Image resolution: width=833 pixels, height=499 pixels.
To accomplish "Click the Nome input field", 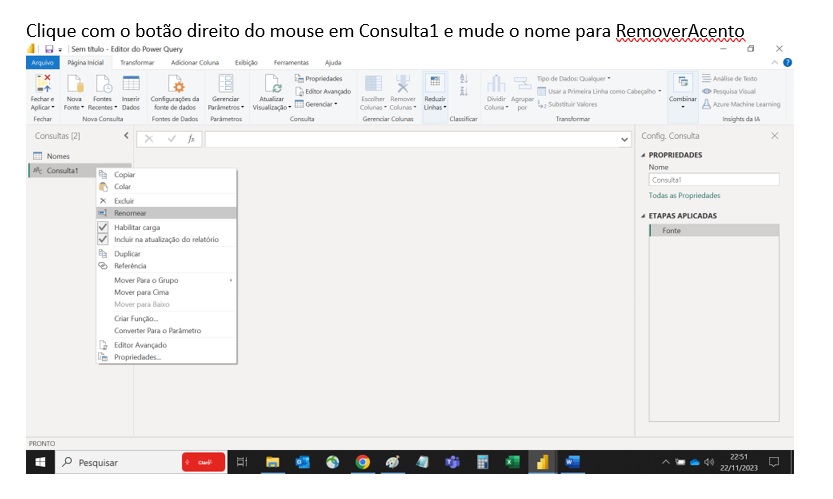I will [x=714, y=180].
